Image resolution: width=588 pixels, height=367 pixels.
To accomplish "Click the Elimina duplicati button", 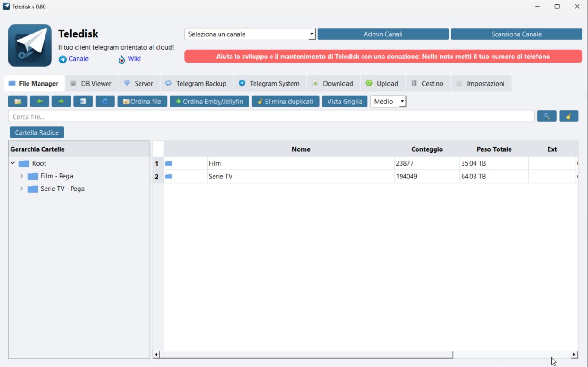I will point(285,101).
